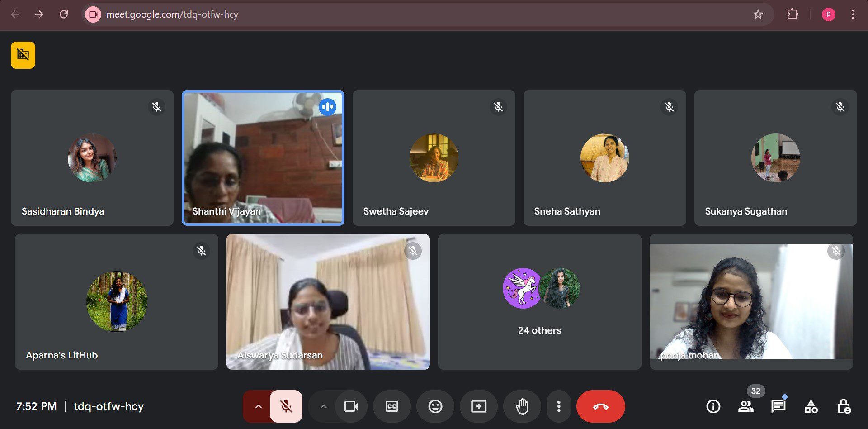Start presenting your screen
Viewport: 868px width, 429px height.
point(478,406)
